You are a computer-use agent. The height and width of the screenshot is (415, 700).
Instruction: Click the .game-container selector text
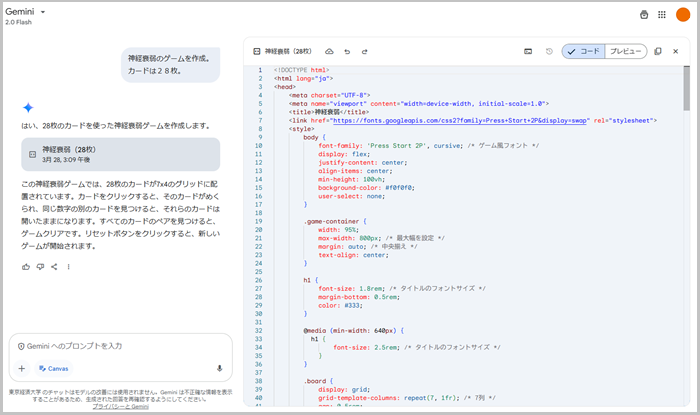[x=330, y=221]
